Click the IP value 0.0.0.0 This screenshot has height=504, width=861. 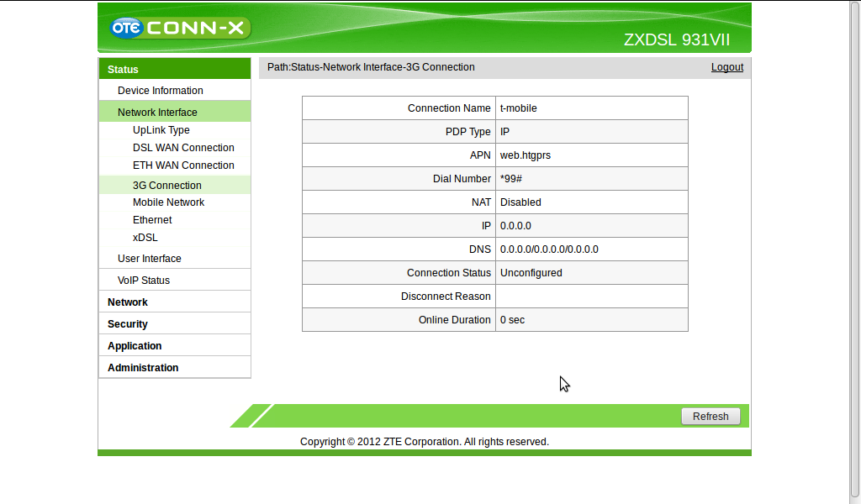pos(515,226)
